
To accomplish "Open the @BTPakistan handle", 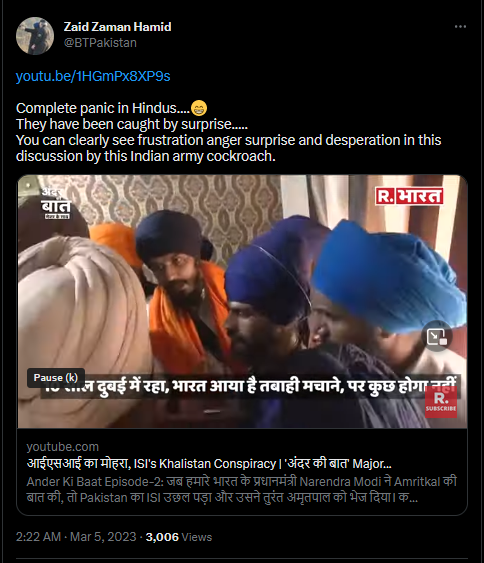I will [x=100, y=43].
